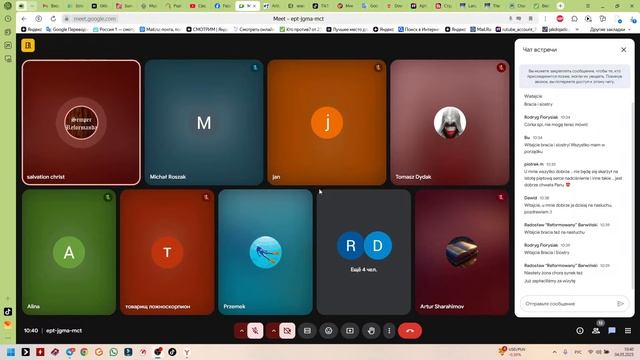Click Alina participant tile

tap(69, 252)
